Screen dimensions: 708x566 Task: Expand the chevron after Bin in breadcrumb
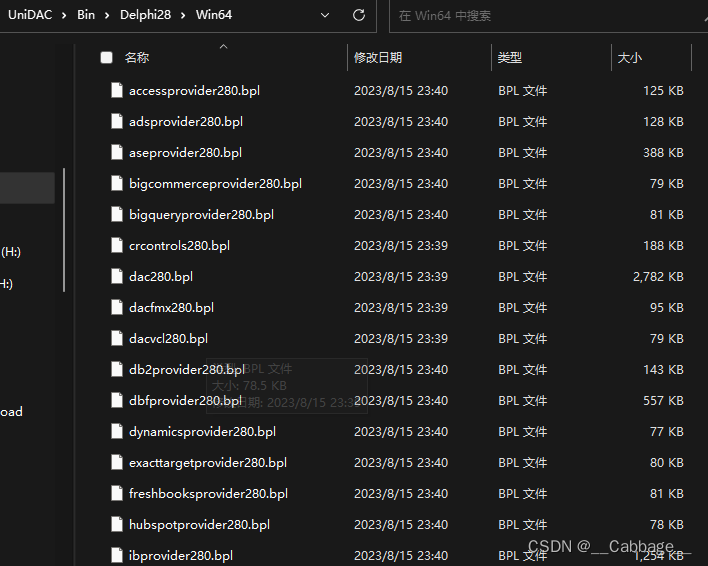(107, 15)
